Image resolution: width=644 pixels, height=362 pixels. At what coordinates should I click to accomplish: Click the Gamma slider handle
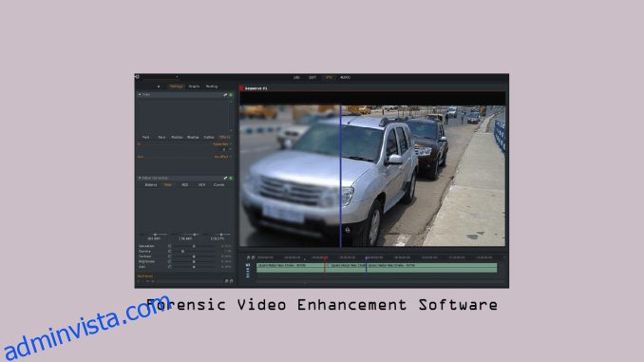coord(182,251)
